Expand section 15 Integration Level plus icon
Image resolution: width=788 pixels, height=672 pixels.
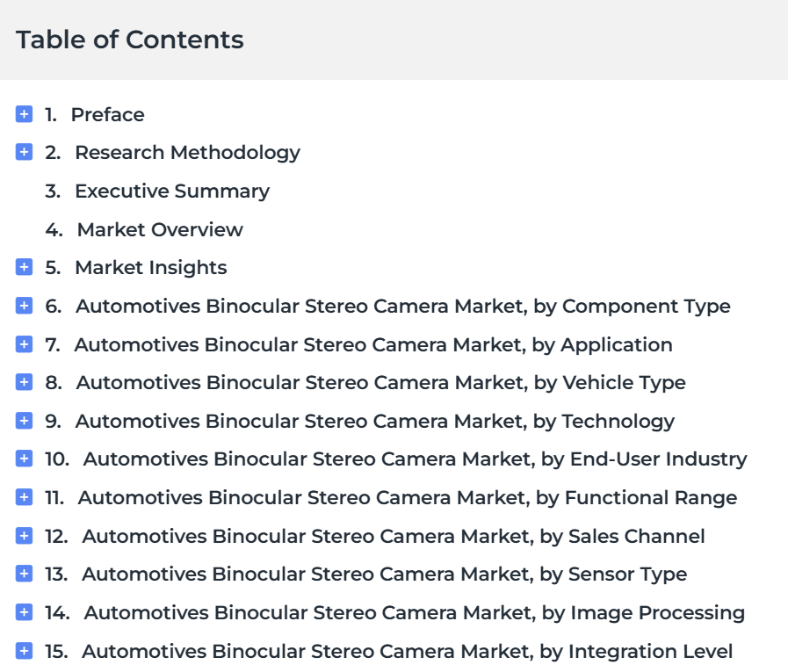pyautogui.click(x=24, y=651)
